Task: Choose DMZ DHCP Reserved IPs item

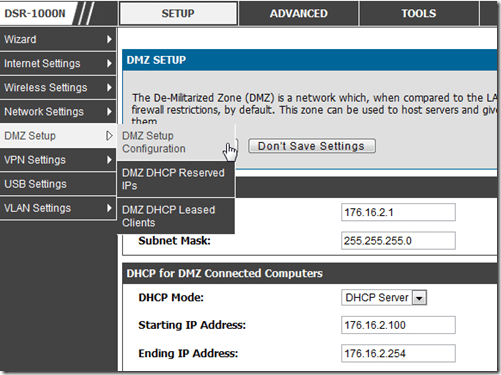Action: click(x=176, y=179)
